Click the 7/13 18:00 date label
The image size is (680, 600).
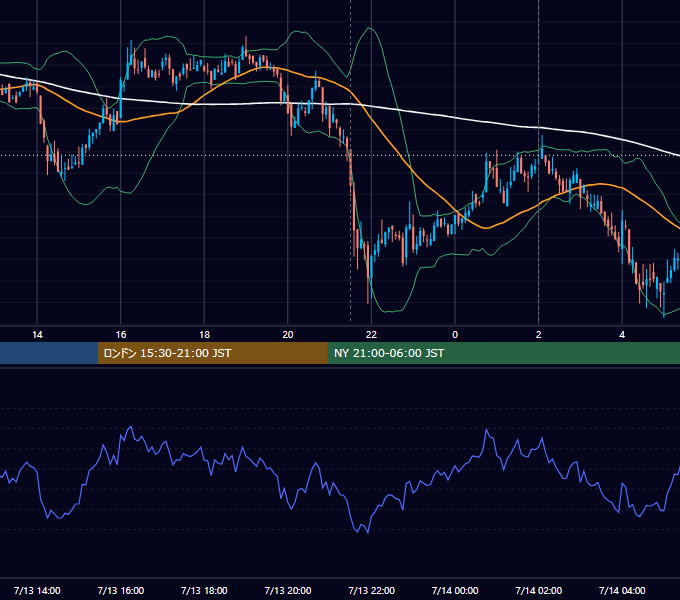point(204,590)
